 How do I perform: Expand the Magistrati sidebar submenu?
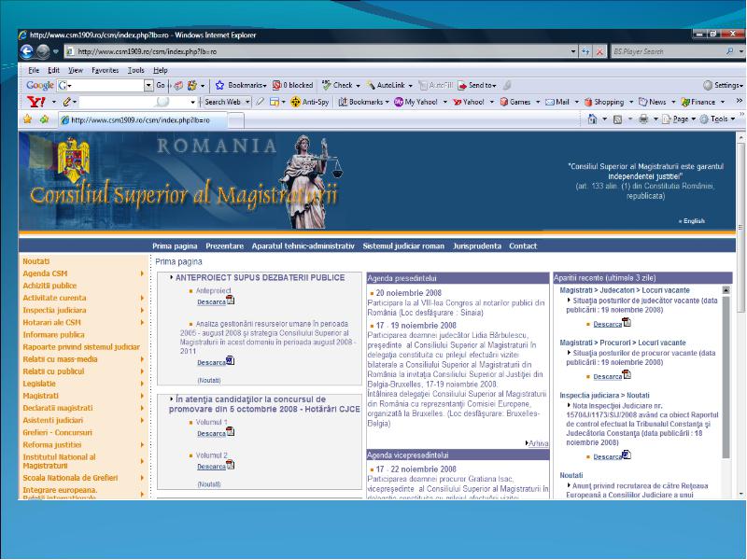pos(142,396)
